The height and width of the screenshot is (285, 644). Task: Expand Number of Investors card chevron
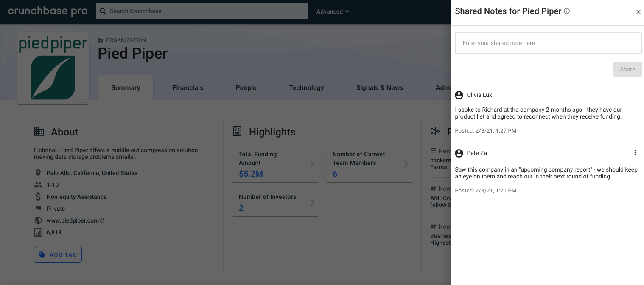pos(312,203)
